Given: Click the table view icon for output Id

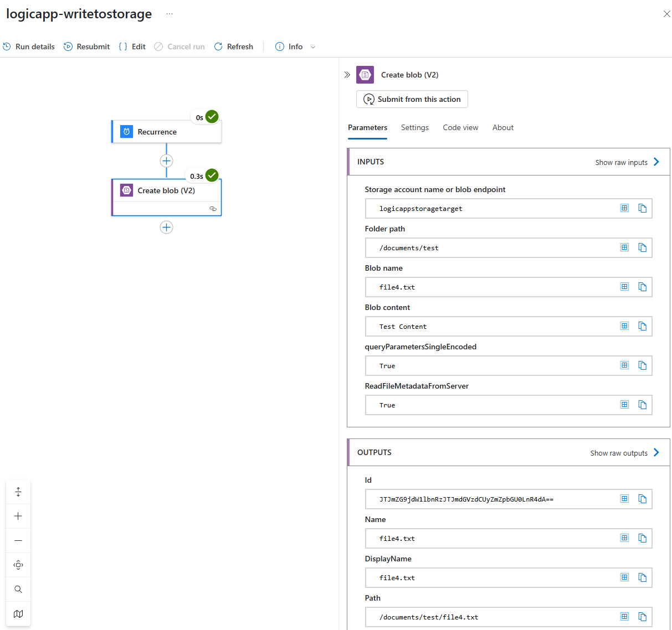Looking at the screenshot, I should point(624,499).
